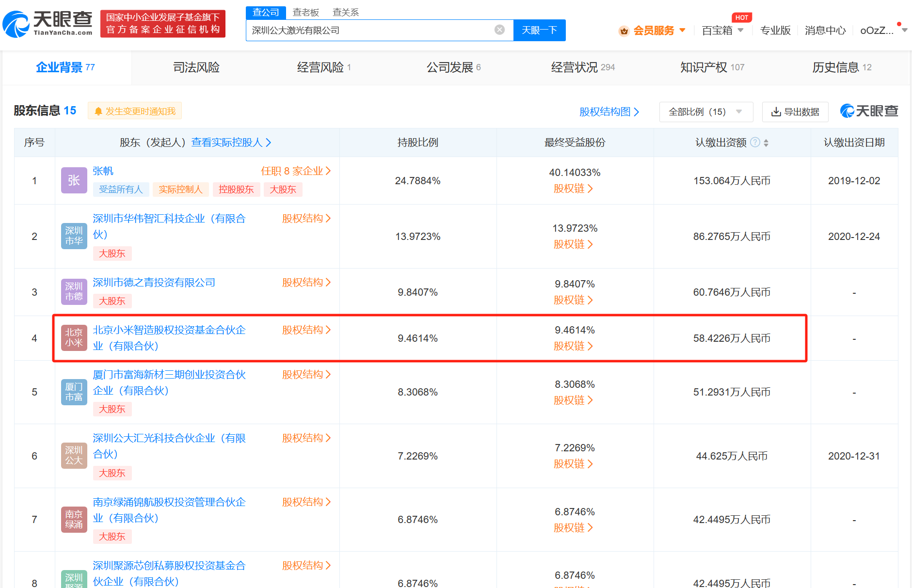The height and width of the screenshot is (588, 912).
Task: Select the 查老板 search tab
Action: tap(305, 13)
